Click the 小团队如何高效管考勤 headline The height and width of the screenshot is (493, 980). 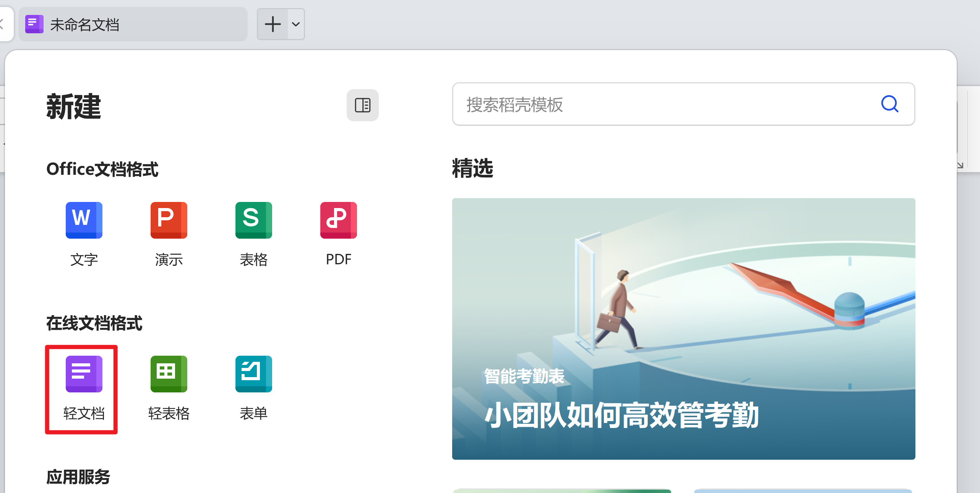click(621, 415)
